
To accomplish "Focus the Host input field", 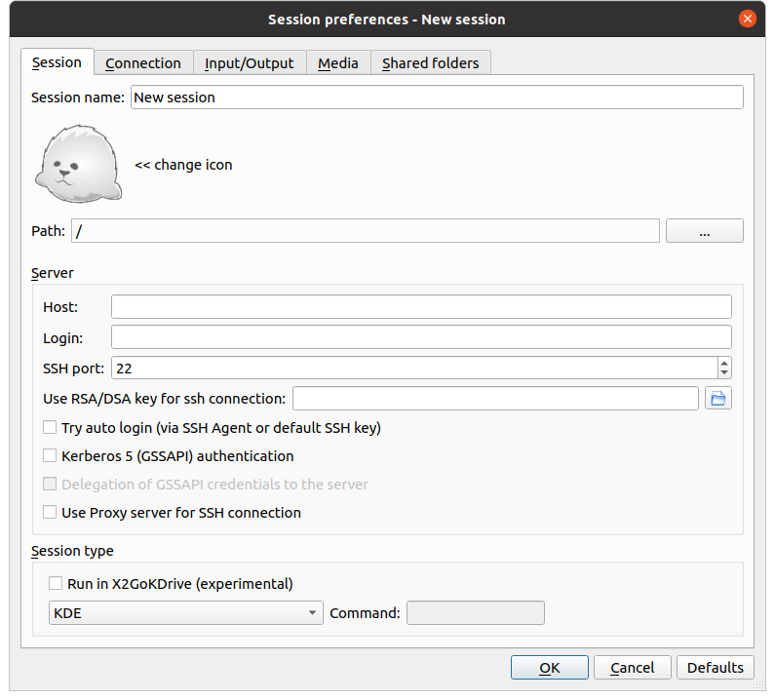I will tap(421, 307).
